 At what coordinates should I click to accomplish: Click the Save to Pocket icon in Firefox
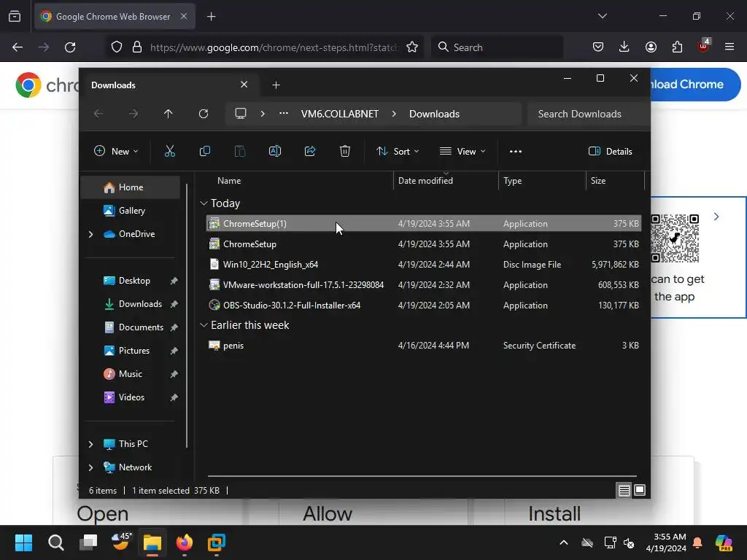click(598, 47)
